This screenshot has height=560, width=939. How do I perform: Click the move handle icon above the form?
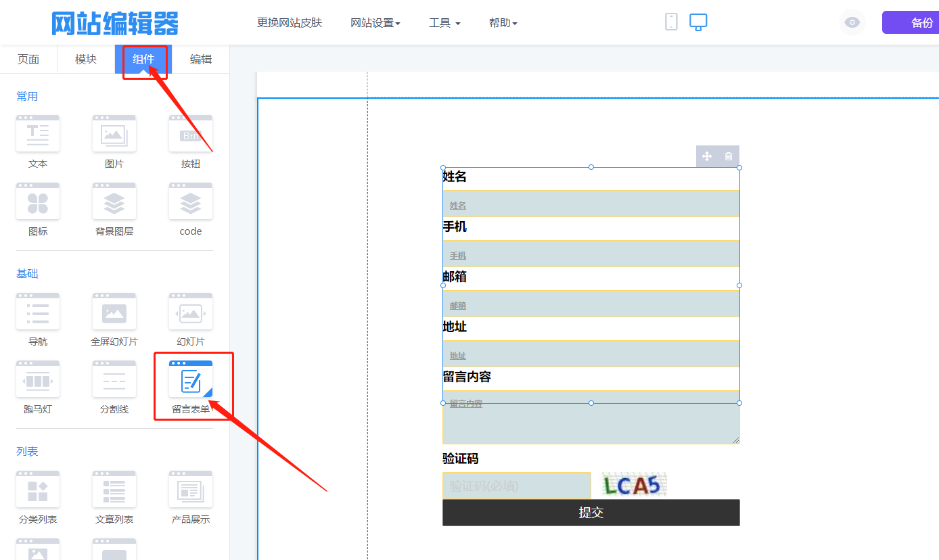707,156
